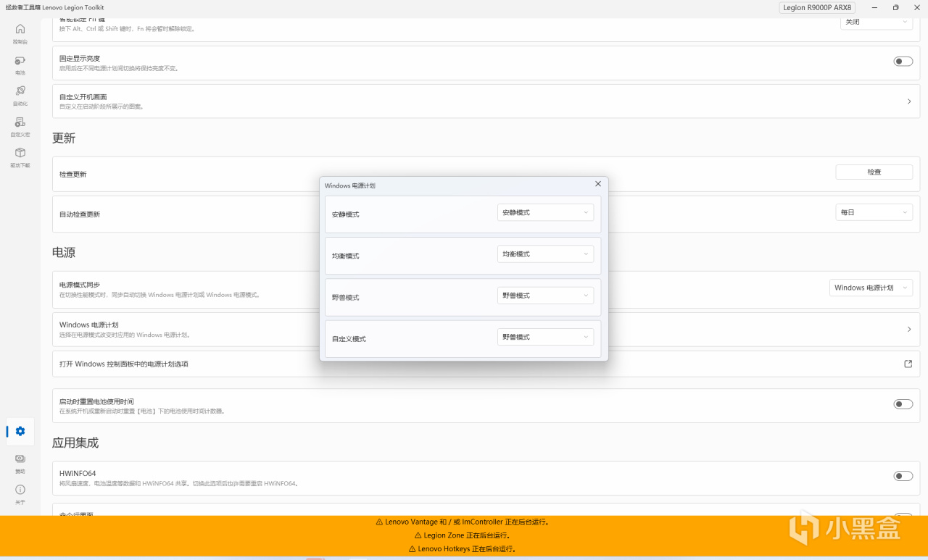
Task: Toggle the 固定显示亮度 switch
Action: 903,62
